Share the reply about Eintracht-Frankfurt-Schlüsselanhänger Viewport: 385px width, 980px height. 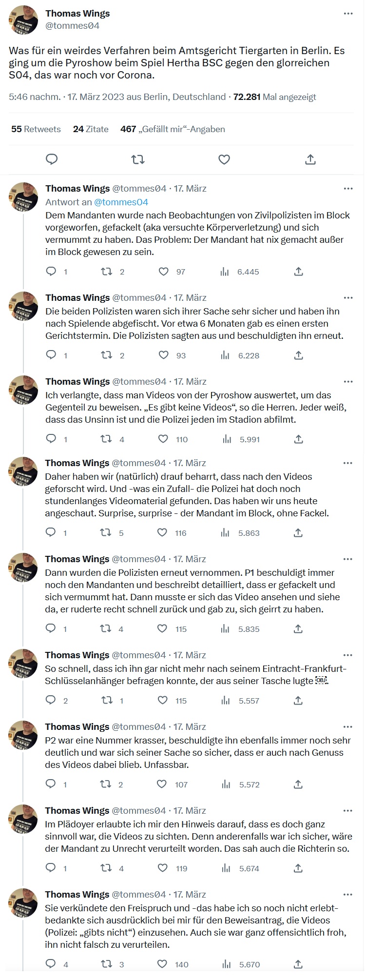(298, 701)
